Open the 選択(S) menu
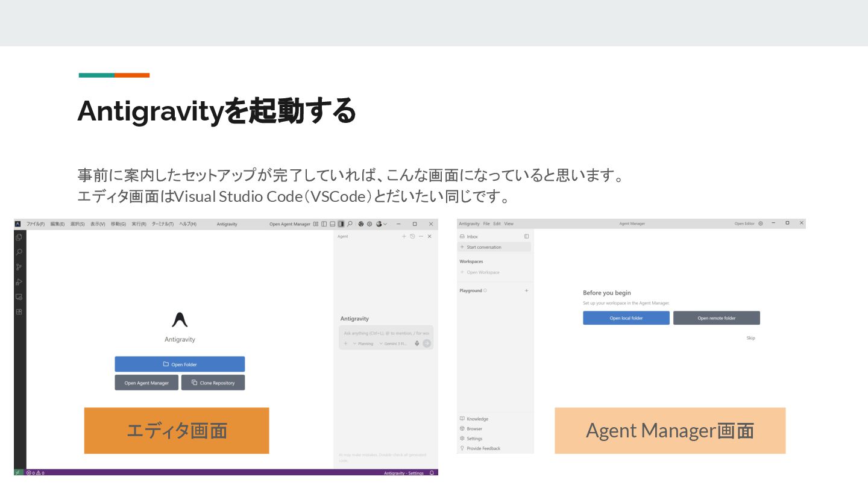 tap(77, 224)
